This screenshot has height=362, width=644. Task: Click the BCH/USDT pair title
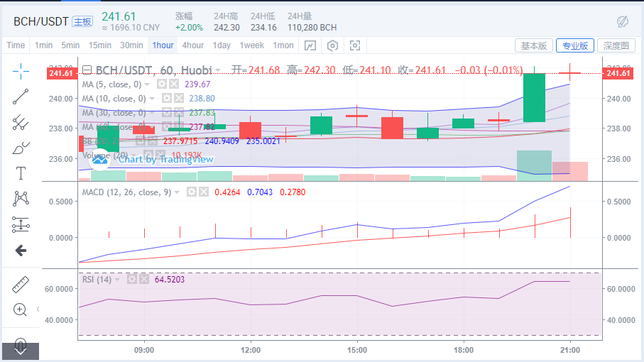(x=40, y=21)
